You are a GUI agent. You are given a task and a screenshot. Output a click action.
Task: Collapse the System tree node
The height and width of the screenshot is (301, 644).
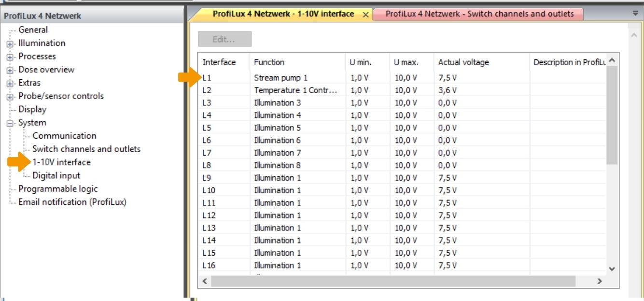pos(10,123)
